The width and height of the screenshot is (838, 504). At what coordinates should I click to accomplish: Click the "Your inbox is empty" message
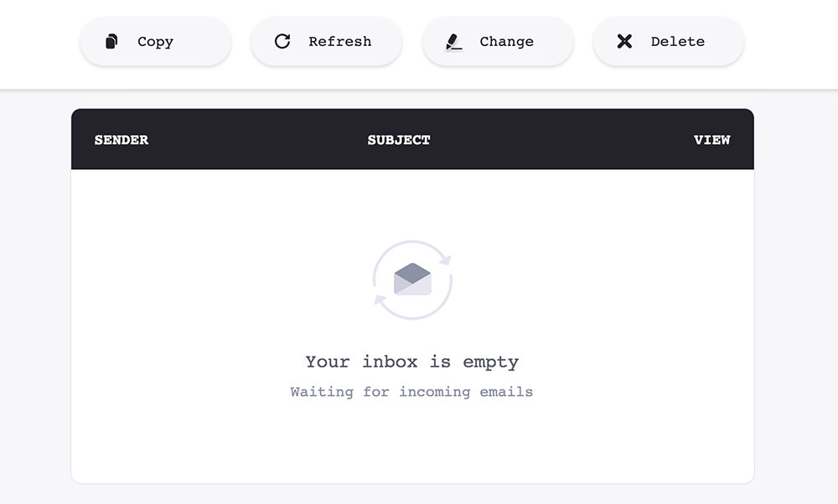click(x=412, y=362)
